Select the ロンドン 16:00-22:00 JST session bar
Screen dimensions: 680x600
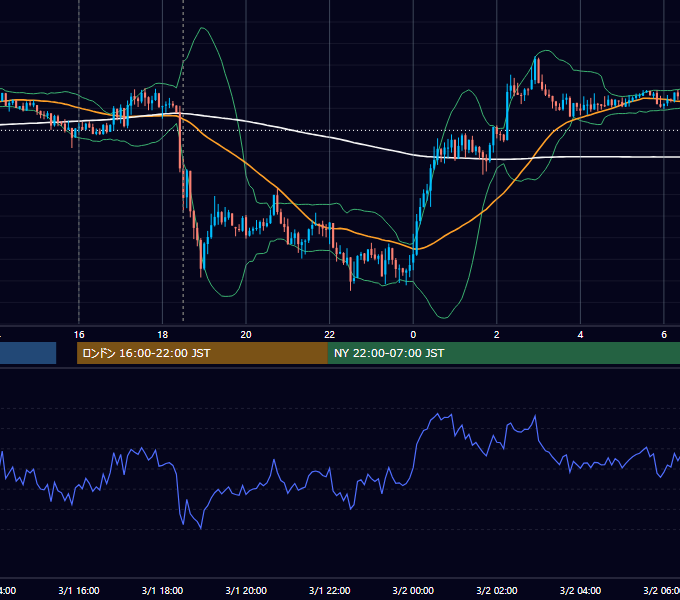[202, 353]
